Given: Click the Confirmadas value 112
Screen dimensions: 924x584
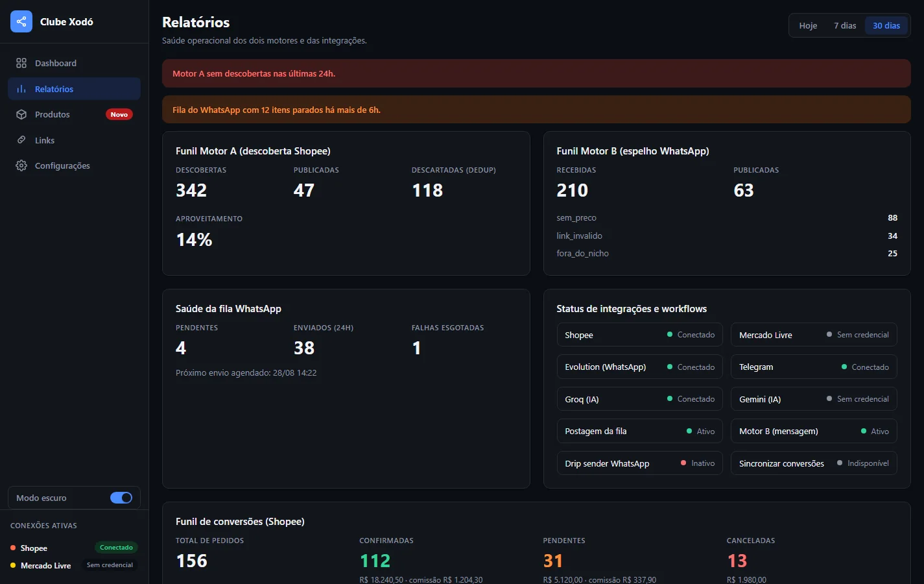Looking at the screenshot, I should tap(375, 561).
